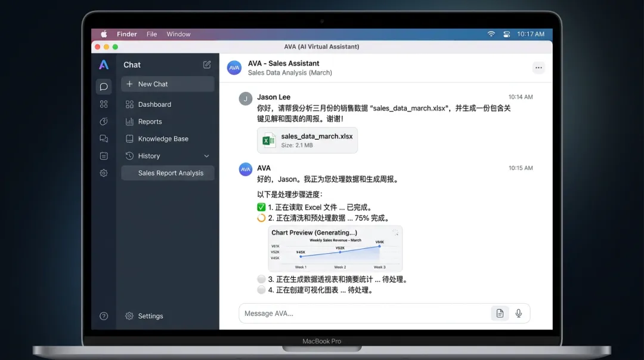The height and width of the screenshot is (360, 644).
Task: Click the 10:14 AM message timestamp
Action: (x=521, y=97)
